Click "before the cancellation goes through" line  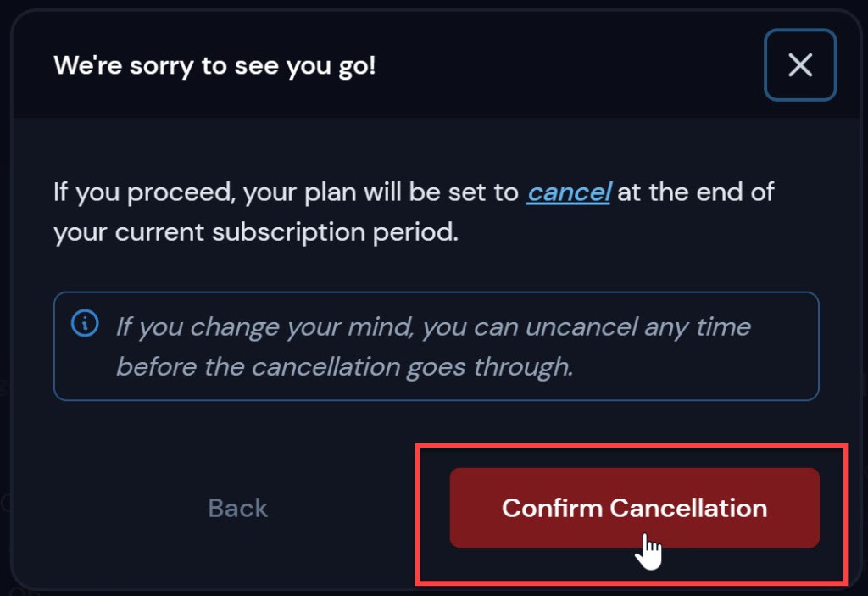(x=344, y=367)
